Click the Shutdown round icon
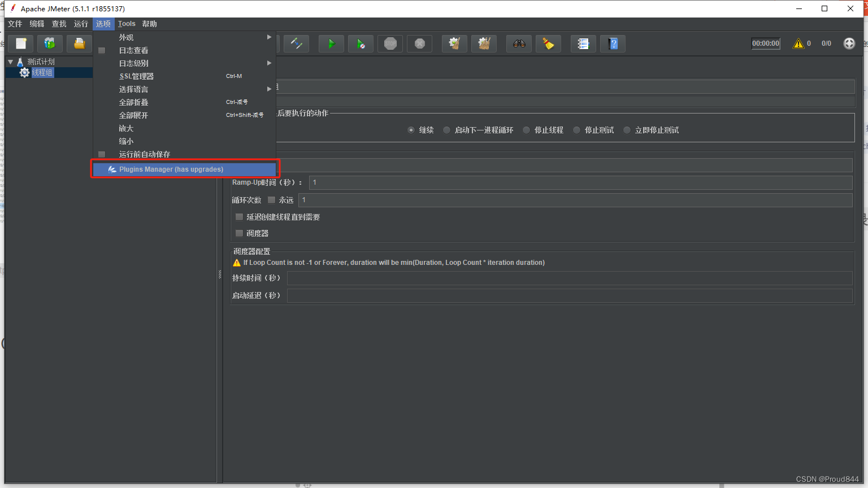Viewport: 868px width, 488px height. (420, 43)
